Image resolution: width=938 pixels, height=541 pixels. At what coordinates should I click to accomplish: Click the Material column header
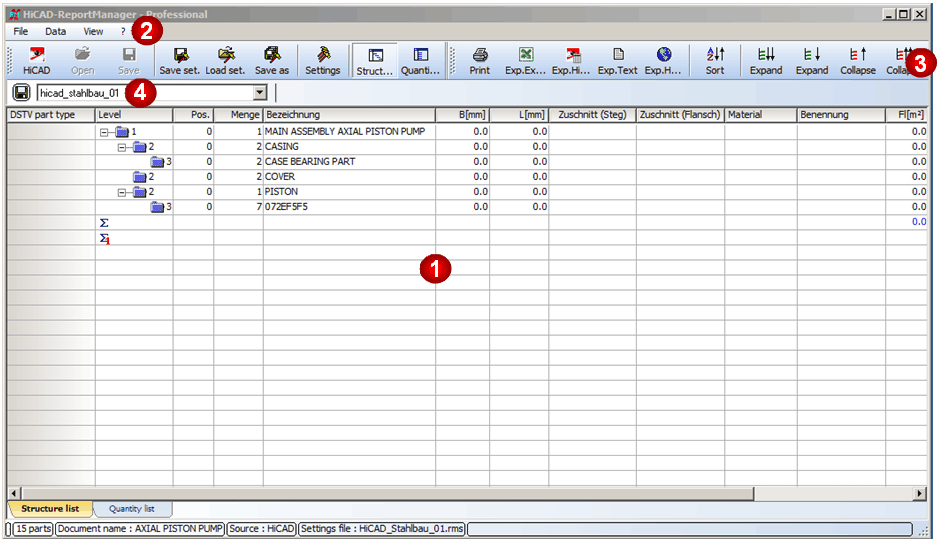pyautogui.click(x=759, y=115)
